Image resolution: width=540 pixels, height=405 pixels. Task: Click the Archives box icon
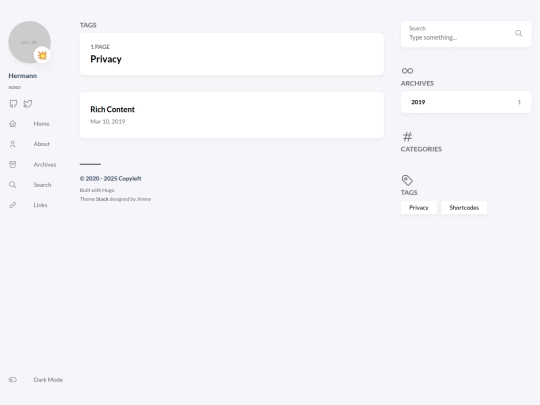pos(13,165)
